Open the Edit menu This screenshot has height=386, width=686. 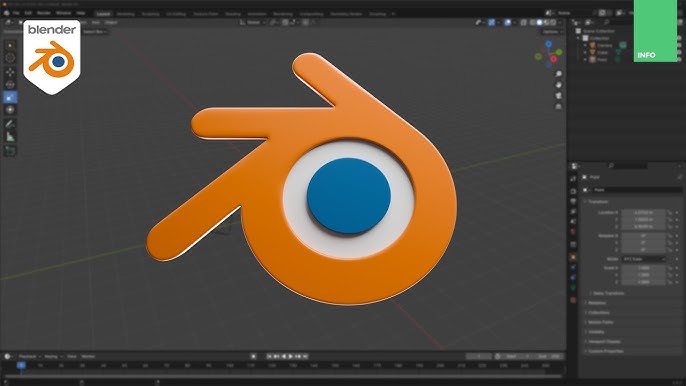(x=28, y=13)
